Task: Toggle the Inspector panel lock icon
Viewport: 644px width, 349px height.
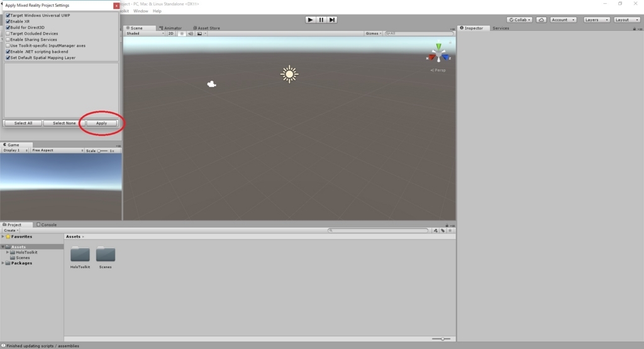Action: click(634, 29)
